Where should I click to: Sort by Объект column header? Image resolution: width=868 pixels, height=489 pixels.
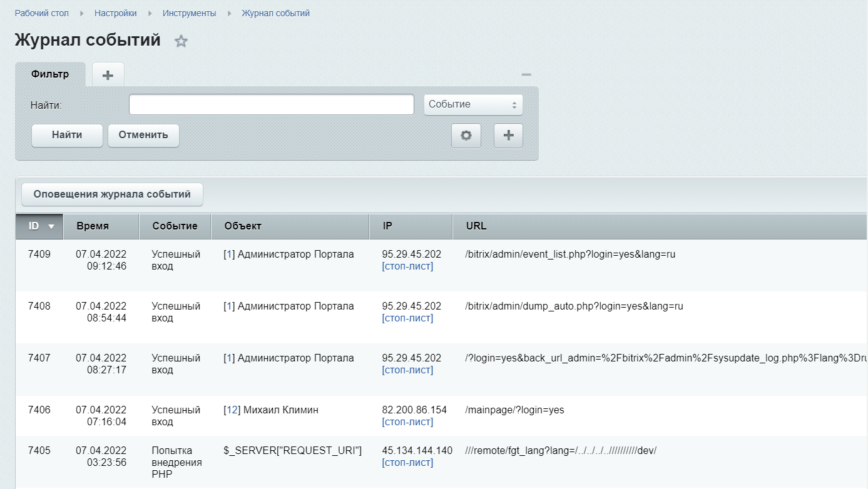point(290,226)
